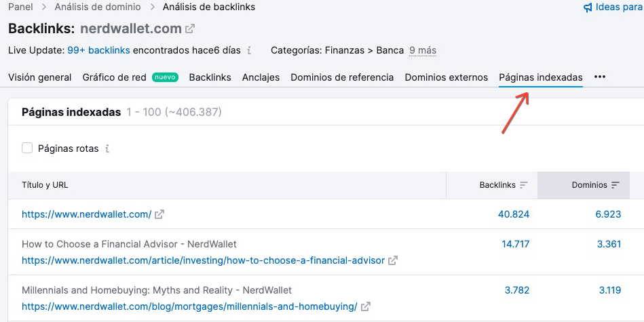Expand the '9 más' categories list
This screenshot has height=322, width=644.
pyautogui.click(x=423, y=50)
